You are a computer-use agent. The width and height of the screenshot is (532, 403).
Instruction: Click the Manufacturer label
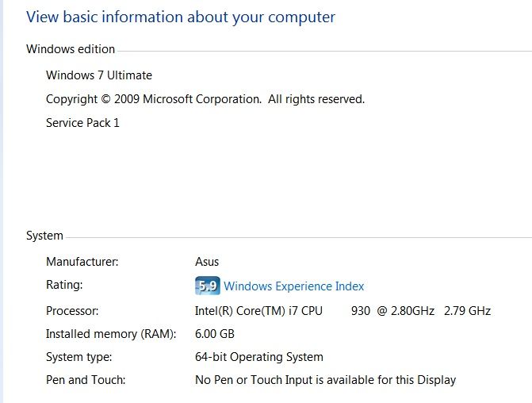click(x=82, y=262)
